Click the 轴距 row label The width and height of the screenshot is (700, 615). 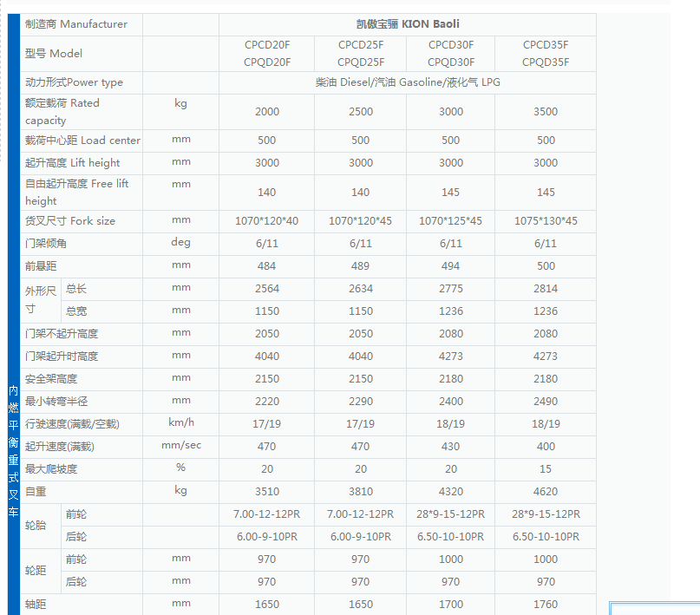[x=36, y=605]
